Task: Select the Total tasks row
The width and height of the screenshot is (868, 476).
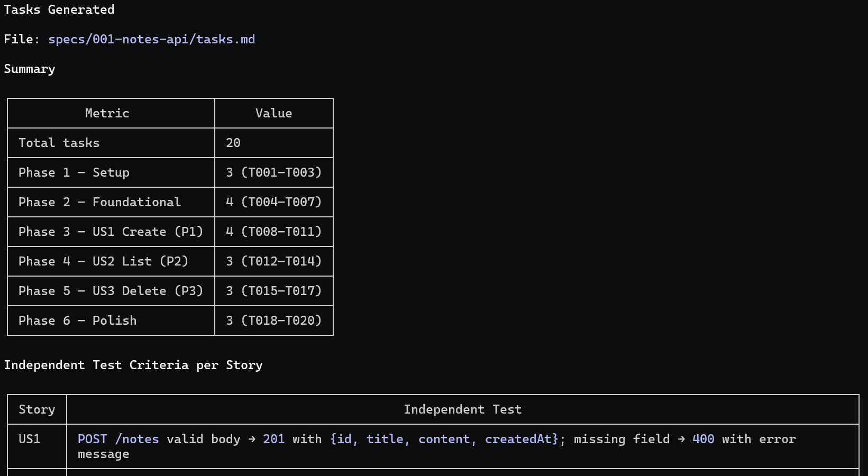Action: coord(59,142)
